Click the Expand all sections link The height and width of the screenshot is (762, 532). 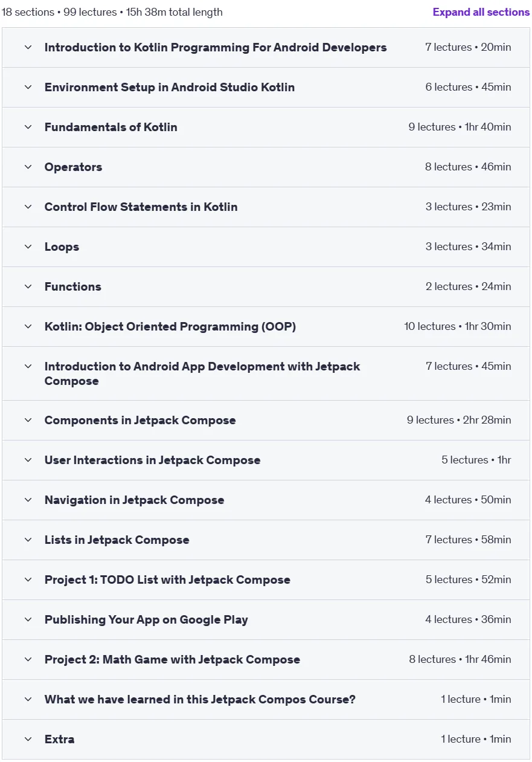click(481, 12)
